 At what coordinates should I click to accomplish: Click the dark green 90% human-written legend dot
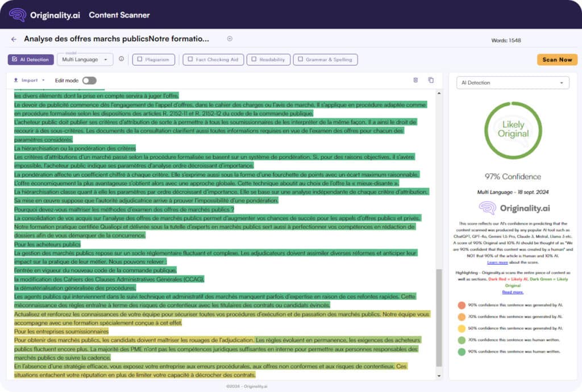pos(462,352)
